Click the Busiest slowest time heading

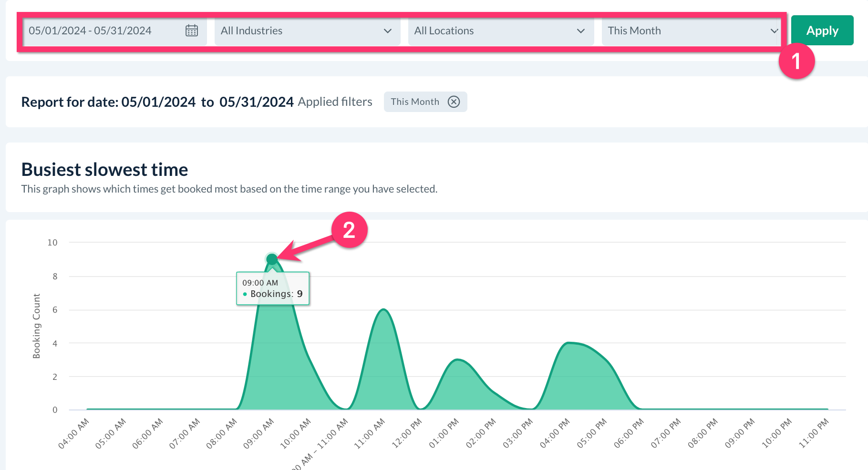point(105,170)
